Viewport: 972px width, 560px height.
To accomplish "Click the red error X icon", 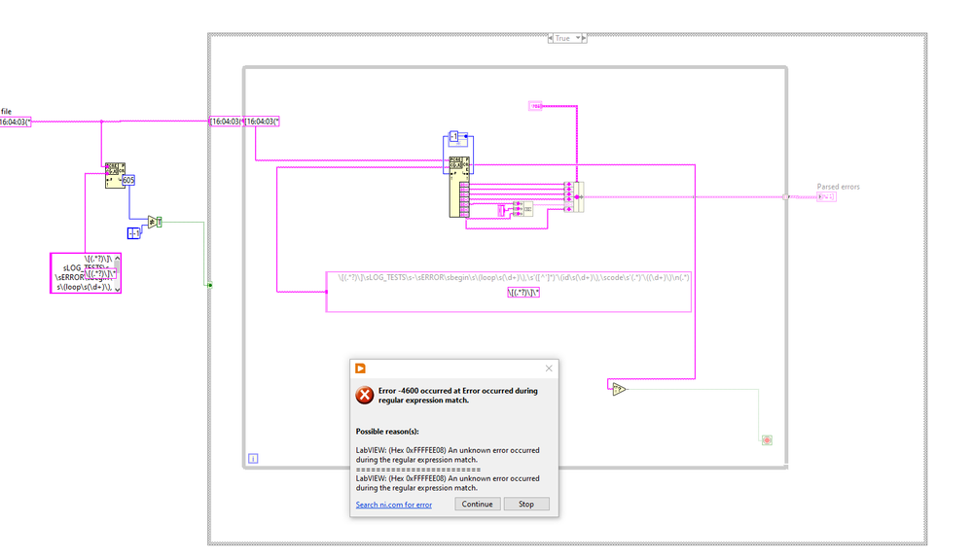I will (x=365, y=395).
